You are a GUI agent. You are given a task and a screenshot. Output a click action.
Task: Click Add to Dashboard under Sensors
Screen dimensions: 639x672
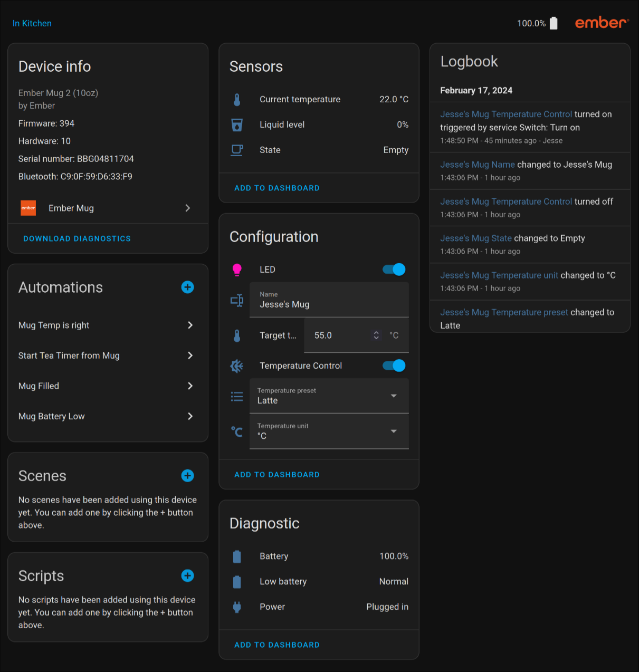(x=277, y=188)
